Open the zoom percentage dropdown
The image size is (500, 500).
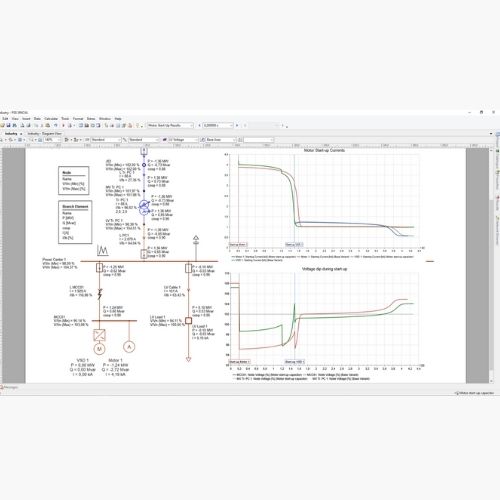[x=52, y=140]
